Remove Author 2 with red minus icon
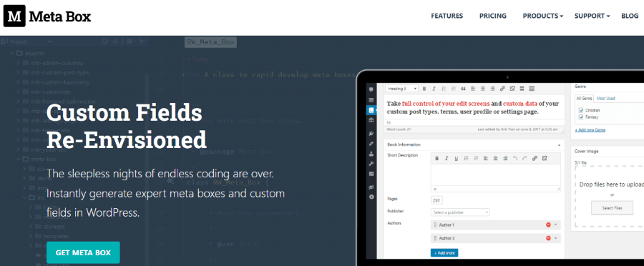This screenshot has width=644, height=266. click(x=548, y=238)
